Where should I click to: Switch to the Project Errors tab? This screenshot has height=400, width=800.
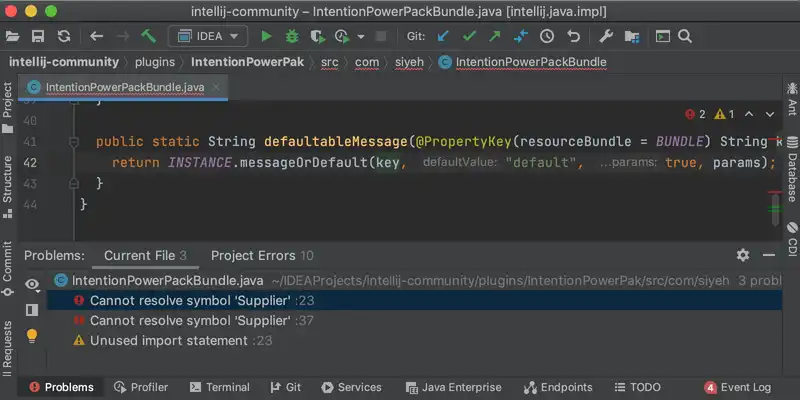coord(262,256)
